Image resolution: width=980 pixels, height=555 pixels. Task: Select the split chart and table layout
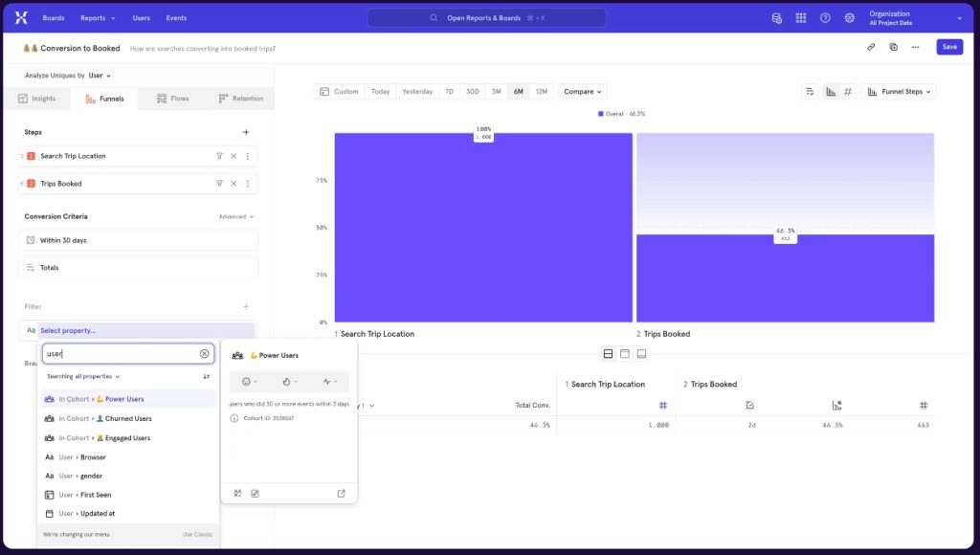(x=608, y=354)
